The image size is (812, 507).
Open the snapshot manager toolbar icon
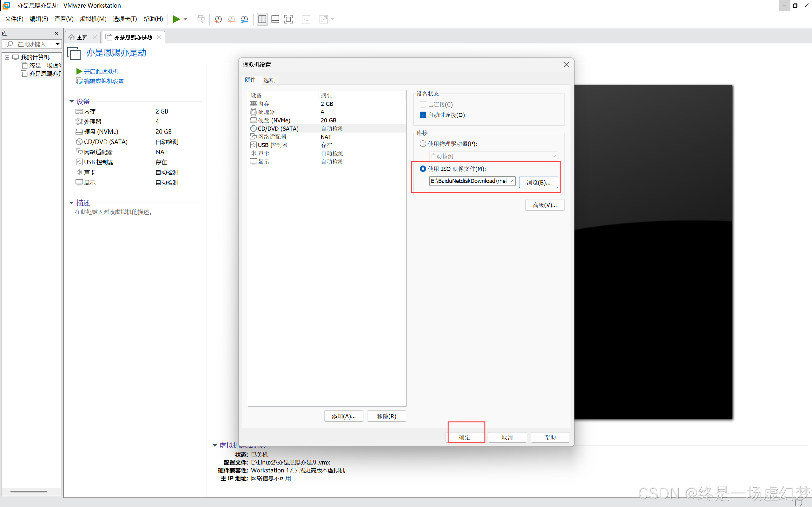click(245, 19)
